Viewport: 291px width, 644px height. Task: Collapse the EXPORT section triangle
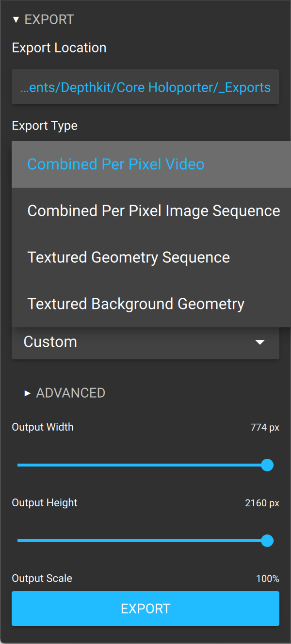point(16,20)
